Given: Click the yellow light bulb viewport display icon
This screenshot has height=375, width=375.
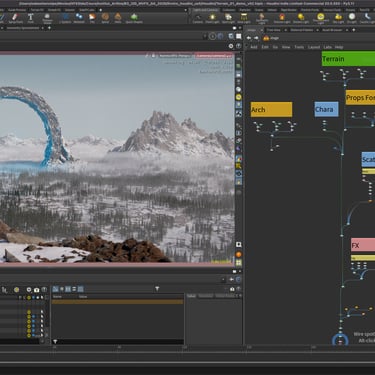Looking at the screenshot, I should (239, 97).
